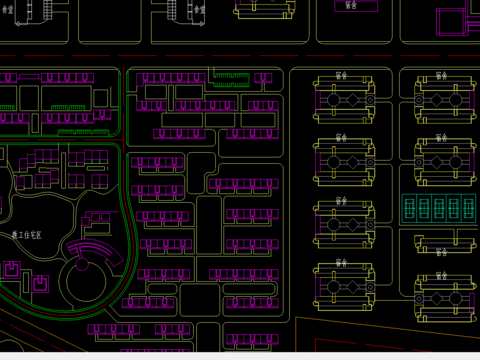The width and height of the screenshot is (480, 360).
Task: Select the green hatched parking strip beside top magenta row
Action: [x=231, y=80]
